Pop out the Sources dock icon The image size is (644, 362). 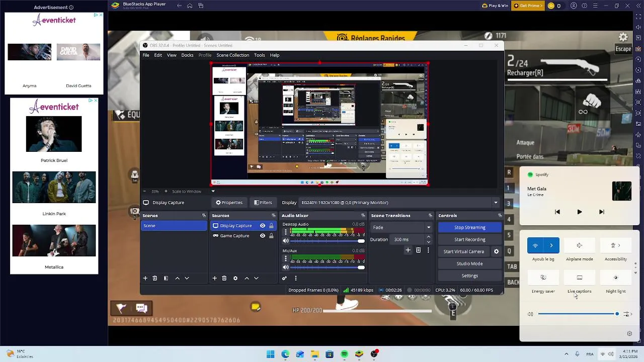click(x=274, y=216)
